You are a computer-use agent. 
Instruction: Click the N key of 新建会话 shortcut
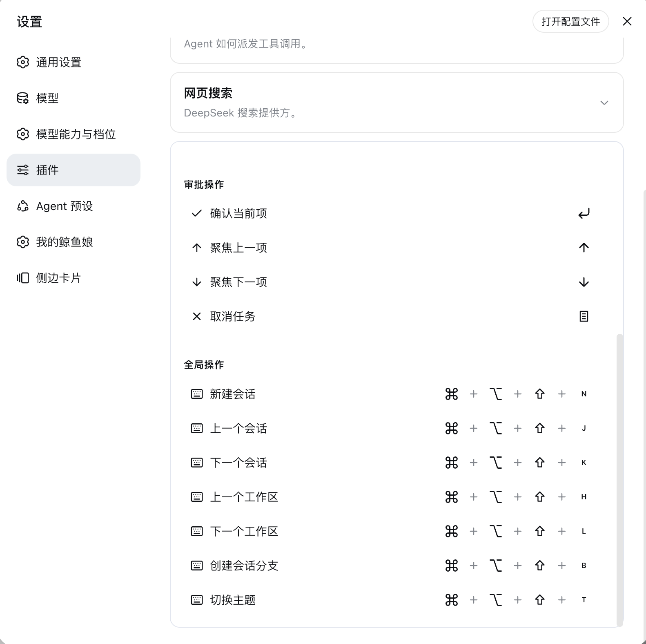[x=584, y=394]
